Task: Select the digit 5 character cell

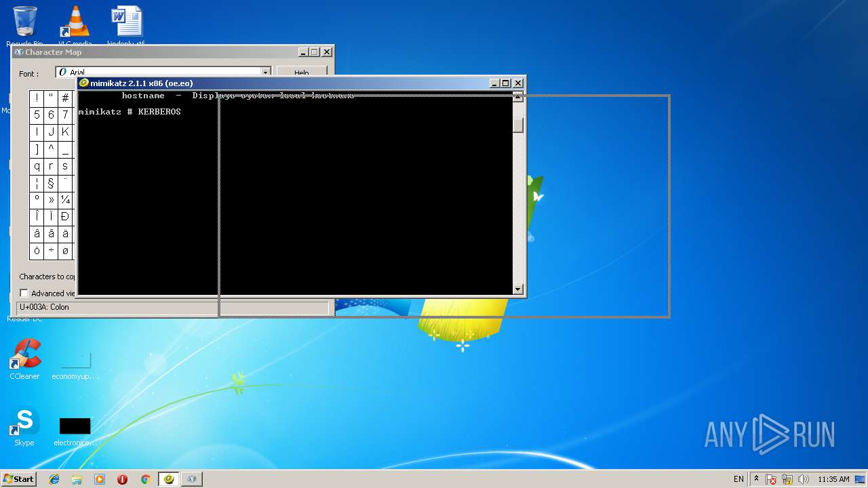Action: (x=37, y=115)
